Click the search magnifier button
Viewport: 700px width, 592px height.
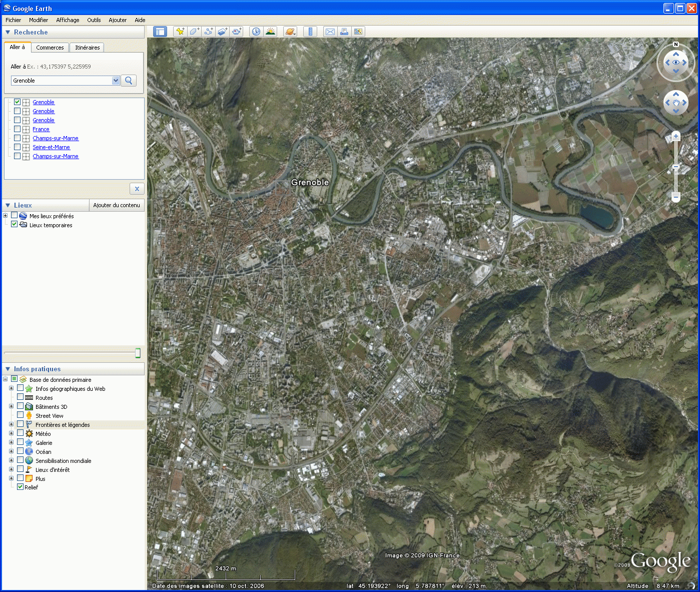[x=129, y=81]
